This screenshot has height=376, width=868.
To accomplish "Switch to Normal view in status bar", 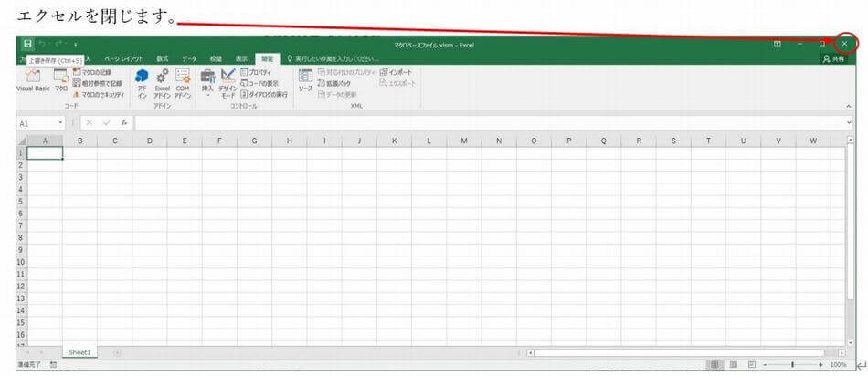I will pos(715,365).
